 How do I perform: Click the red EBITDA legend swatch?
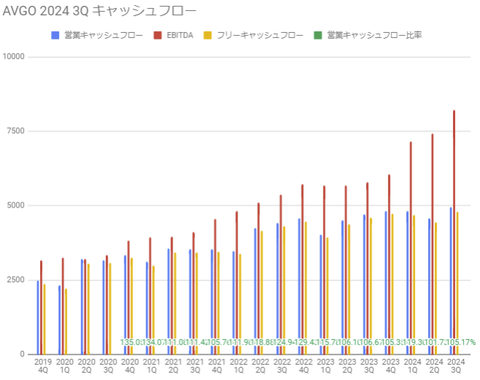[x=158, y=35]
